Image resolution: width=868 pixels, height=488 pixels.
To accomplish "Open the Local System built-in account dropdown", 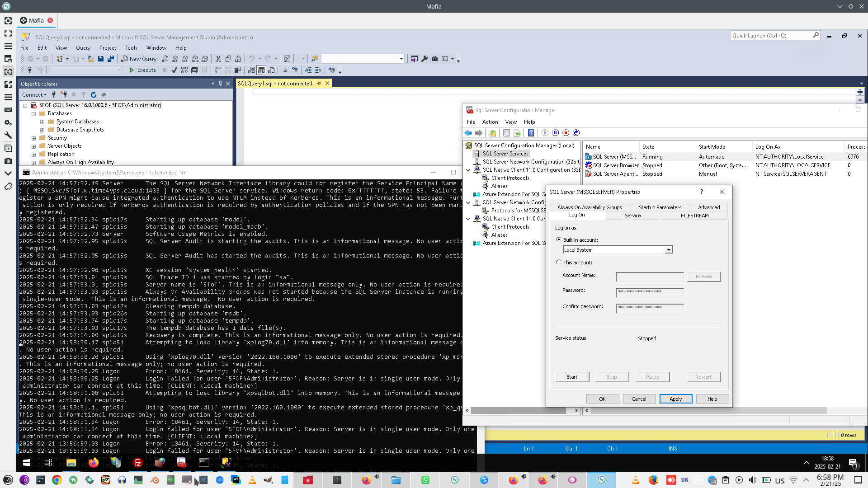I will (x=668, y=250).
